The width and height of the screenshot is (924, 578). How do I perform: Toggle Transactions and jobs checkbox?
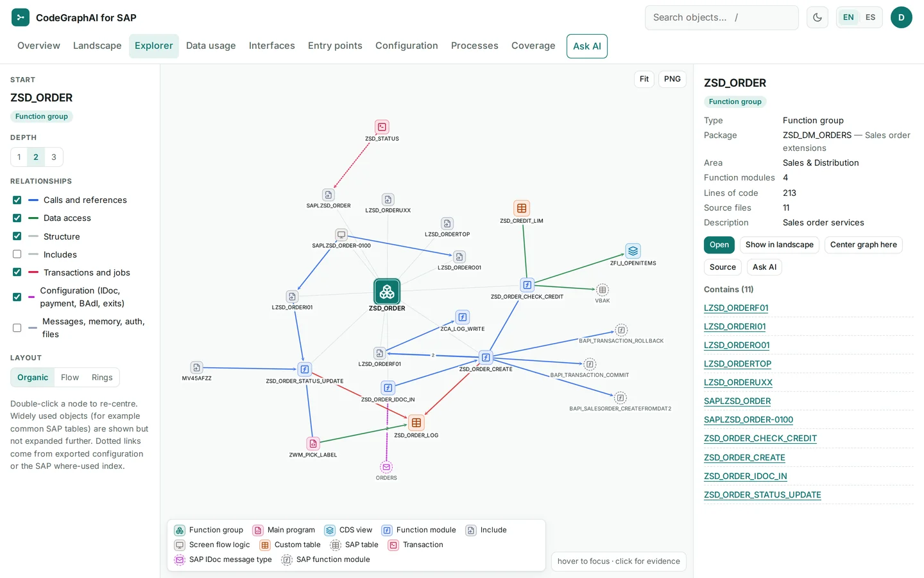click(17, 272)
